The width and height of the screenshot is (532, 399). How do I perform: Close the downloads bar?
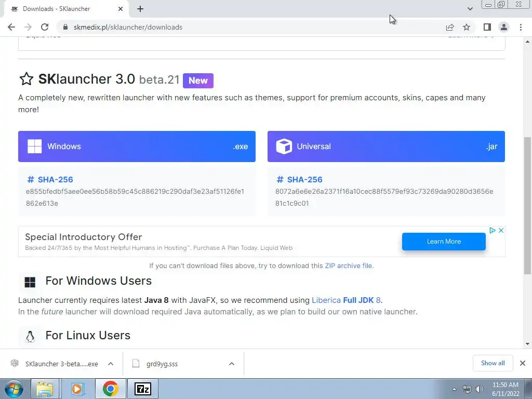coord(523,363)
